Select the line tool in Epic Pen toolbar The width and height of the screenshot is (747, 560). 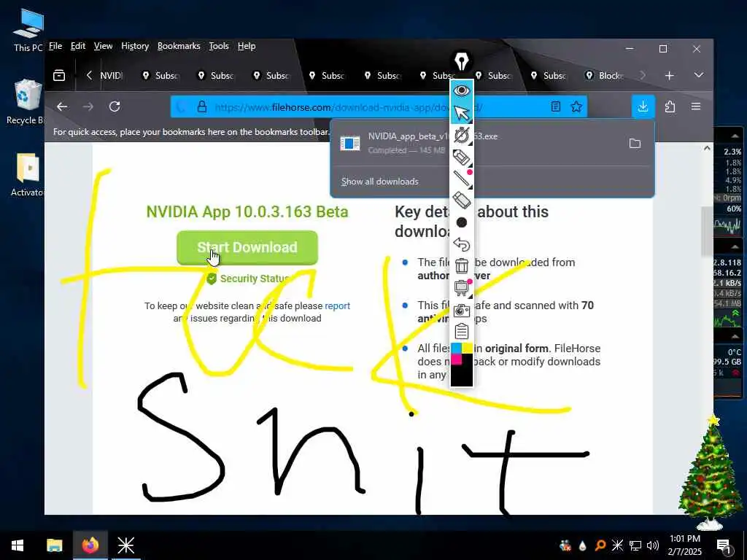click(x=461, y=179)
